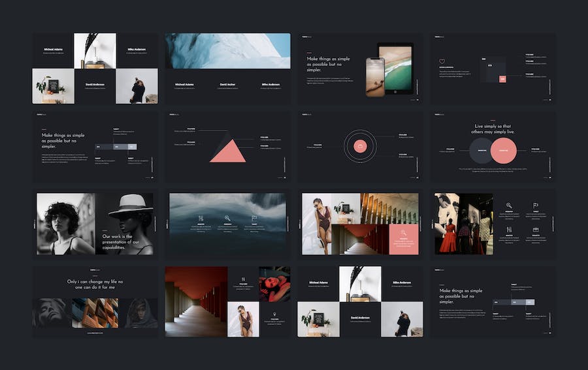
Task: Click the card icon on the red dress slide
Action: point(536,230)
